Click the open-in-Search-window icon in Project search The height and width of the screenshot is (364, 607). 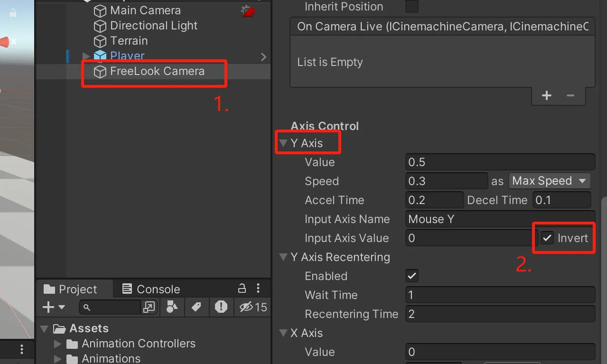[149, 308]
